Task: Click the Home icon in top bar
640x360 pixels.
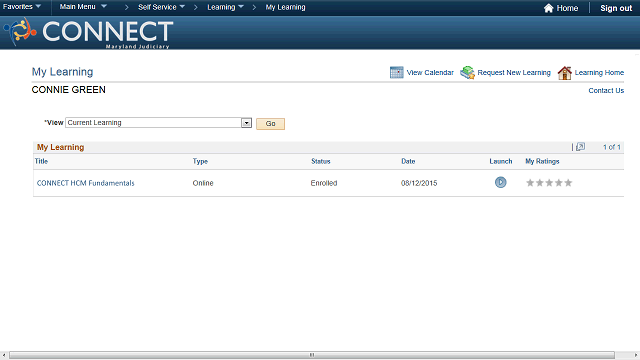Action: click(549, 8)
